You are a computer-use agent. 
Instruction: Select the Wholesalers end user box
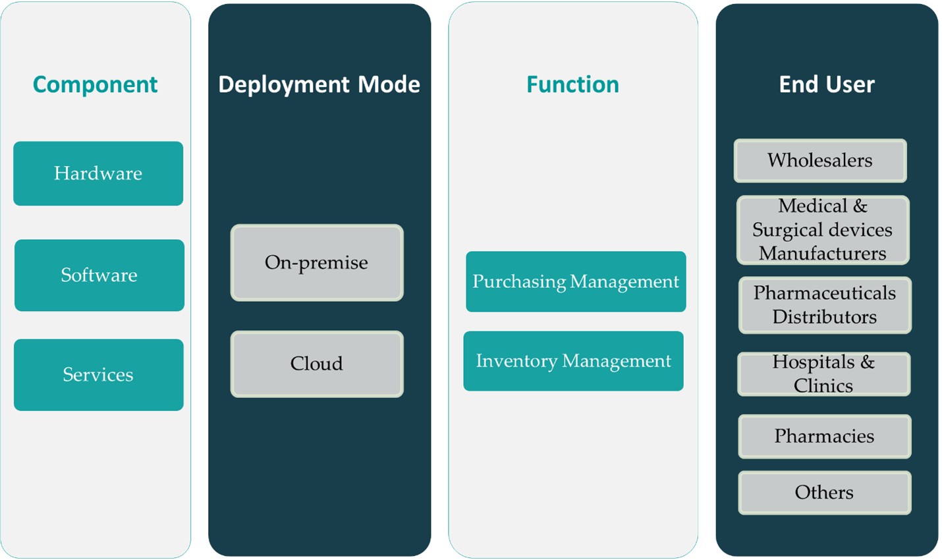click(x=820, y=160)
